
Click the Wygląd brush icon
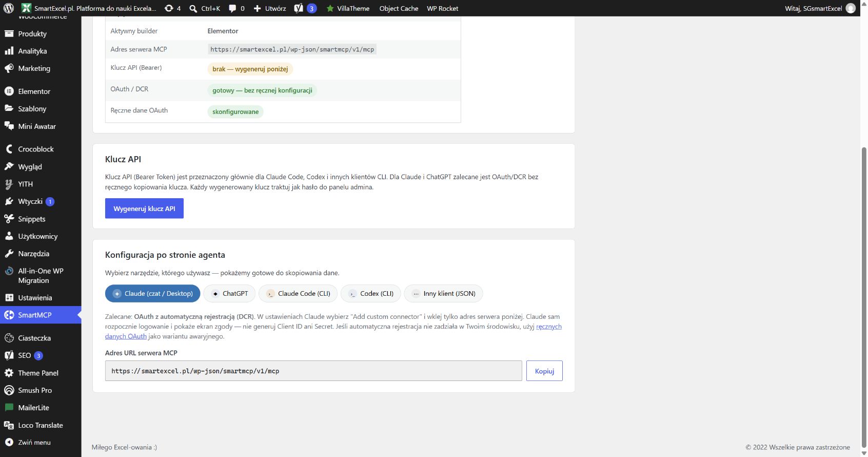click(9, 167)
